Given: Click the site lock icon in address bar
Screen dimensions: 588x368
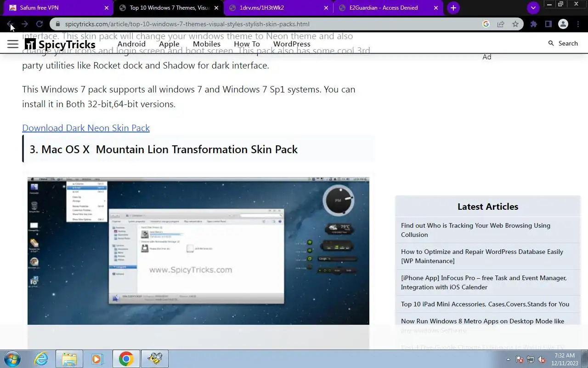Looking at the screenshot, I should click(x=57, y=24).
